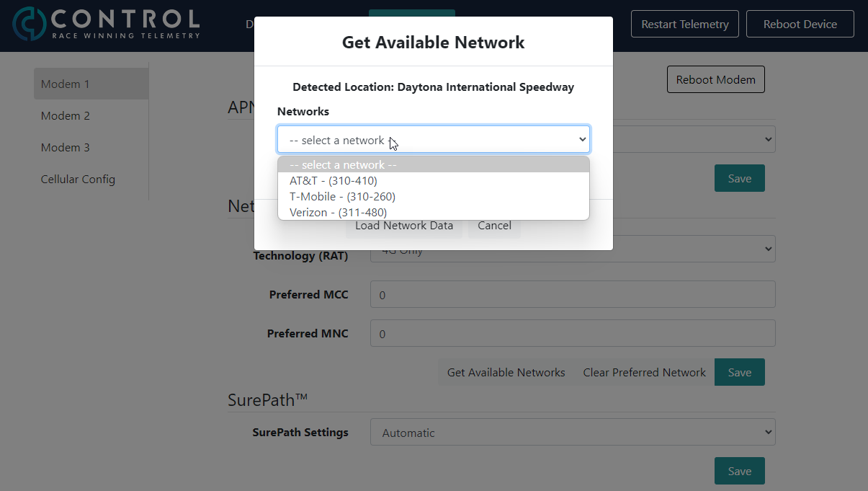
Task: Click the Clear Preferred Network button
Action: [x=644, y=372]
